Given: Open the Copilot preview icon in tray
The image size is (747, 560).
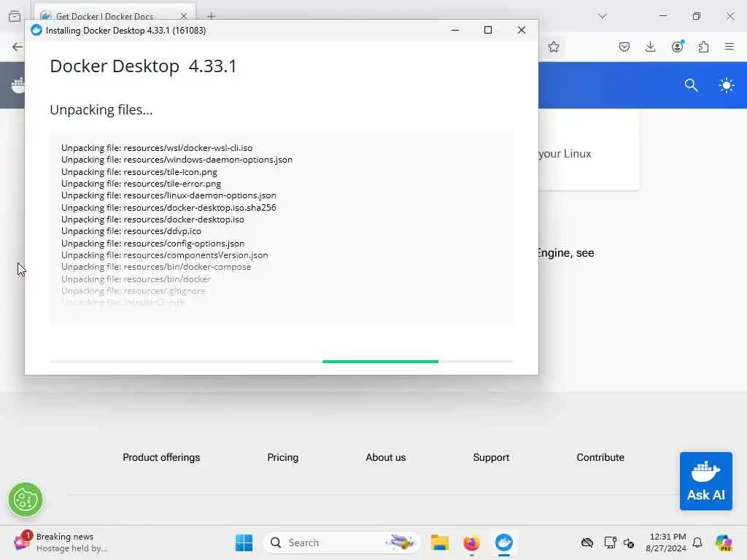Looking at the screenshot, I should point(723,542).
